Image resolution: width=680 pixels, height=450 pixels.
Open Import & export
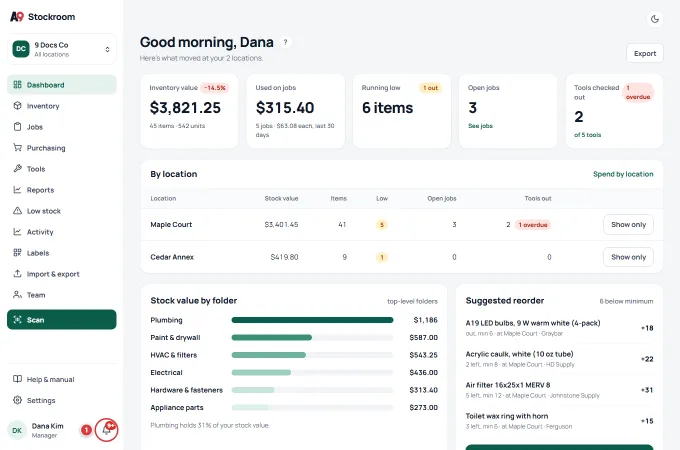pyautogui.click(x=62, y=274)
